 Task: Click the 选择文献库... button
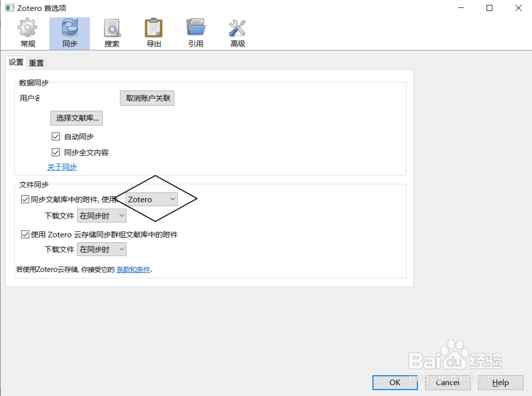pyautogui.click(x=77, y=118)
